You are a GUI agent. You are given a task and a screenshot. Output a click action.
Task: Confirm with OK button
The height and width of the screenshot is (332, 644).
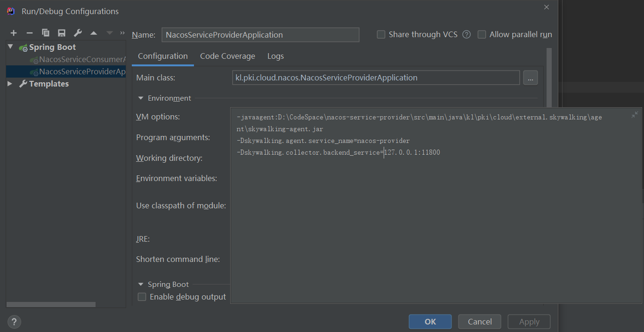pos(430,322)
